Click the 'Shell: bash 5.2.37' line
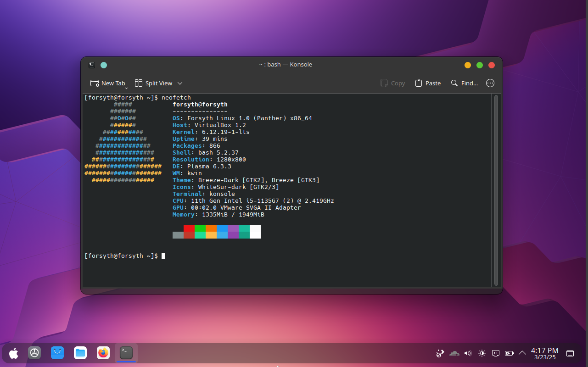The height and width of the screenshot is (367, 588). 206,153
